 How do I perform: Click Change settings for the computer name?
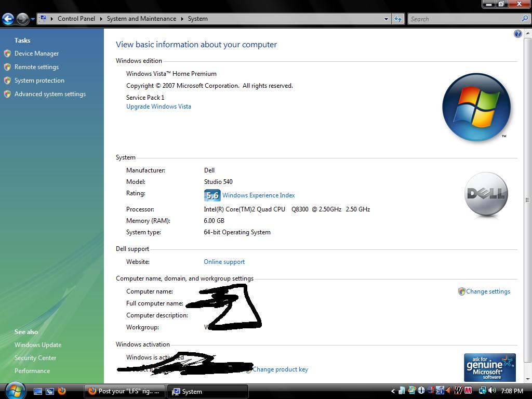(488, 291)
